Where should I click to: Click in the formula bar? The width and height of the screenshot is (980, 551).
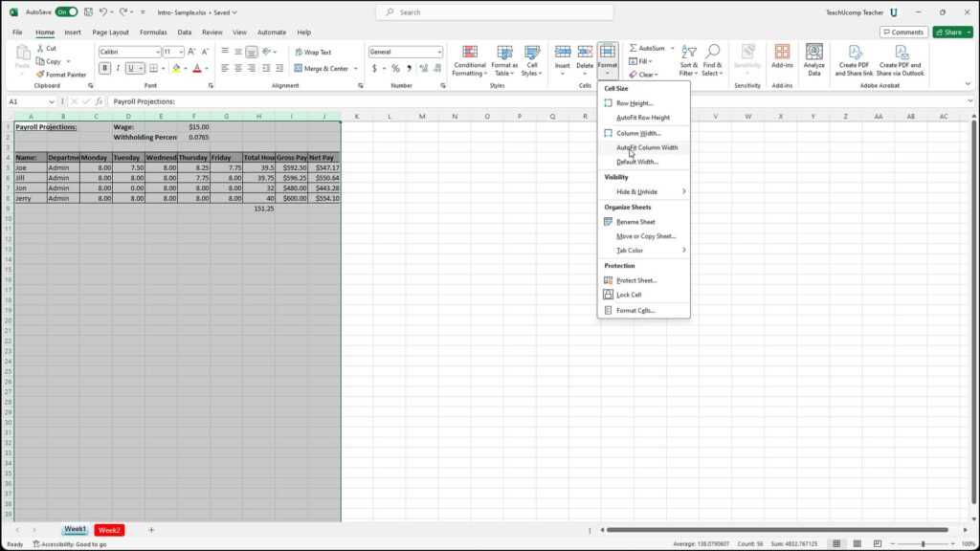[x=538, y=101]
